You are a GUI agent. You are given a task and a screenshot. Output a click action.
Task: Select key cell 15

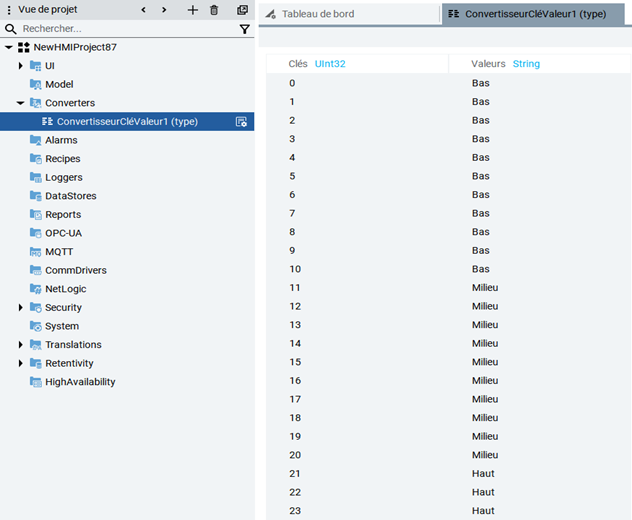[295, 362]
